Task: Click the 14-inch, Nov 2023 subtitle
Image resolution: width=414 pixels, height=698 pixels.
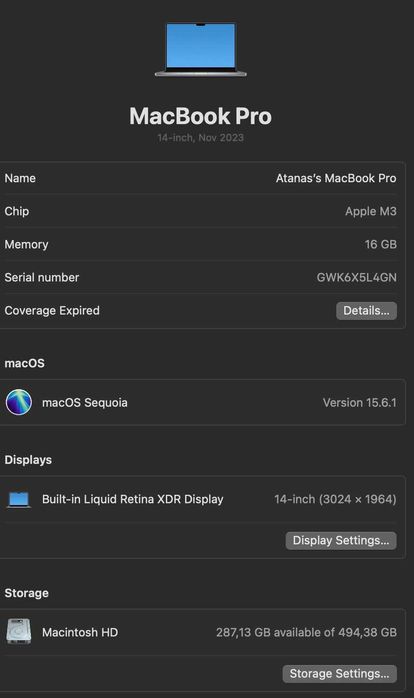Action: tap(200, 138)
